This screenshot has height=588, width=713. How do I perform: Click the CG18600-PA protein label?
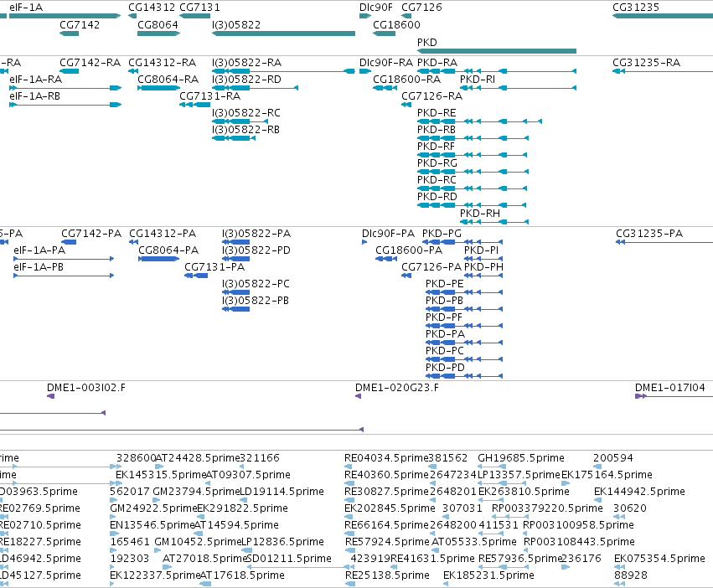409,250
